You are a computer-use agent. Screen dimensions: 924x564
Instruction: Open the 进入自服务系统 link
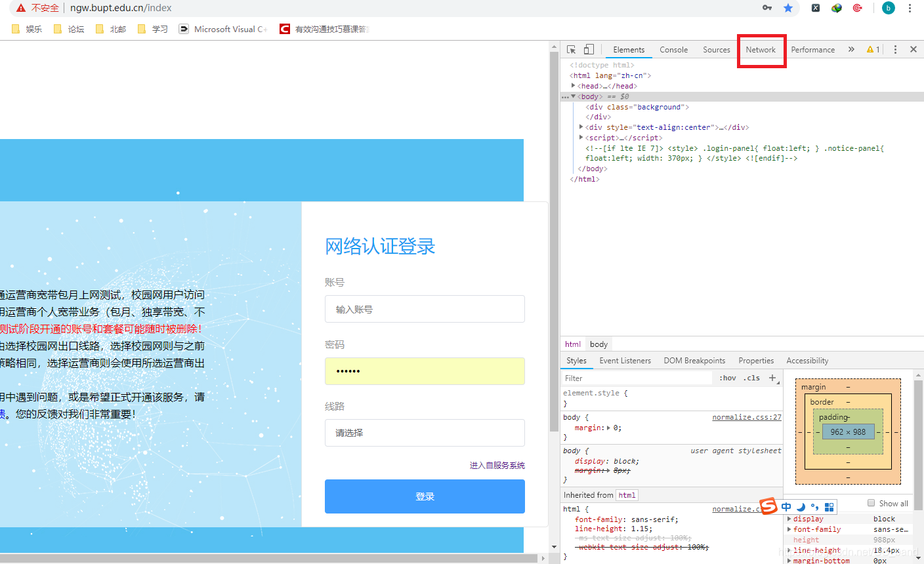[497, 466]
